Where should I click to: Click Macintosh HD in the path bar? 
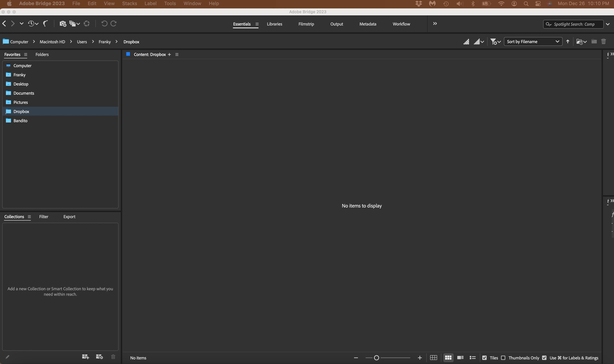pyautogui.click(x=52, y=42)
